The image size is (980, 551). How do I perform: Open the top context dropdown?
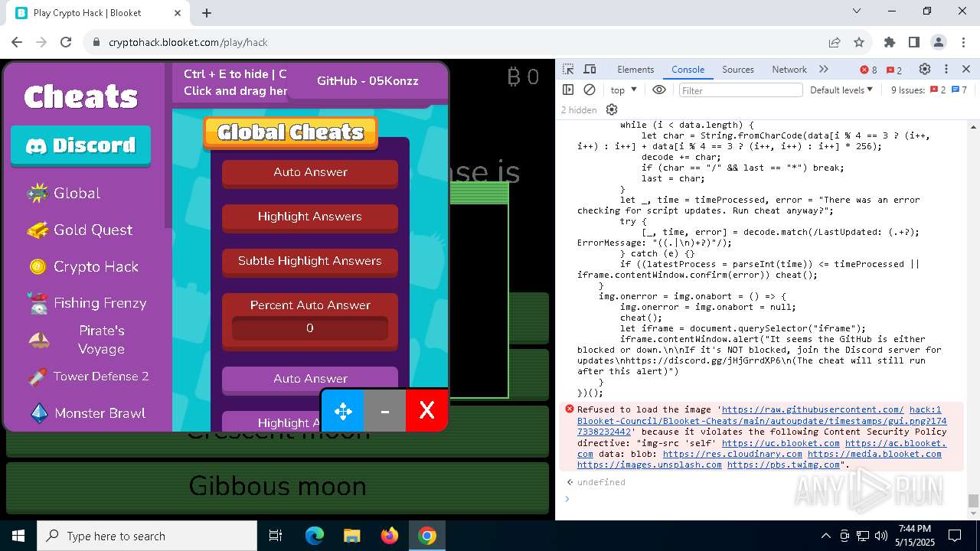coord(624,90)
